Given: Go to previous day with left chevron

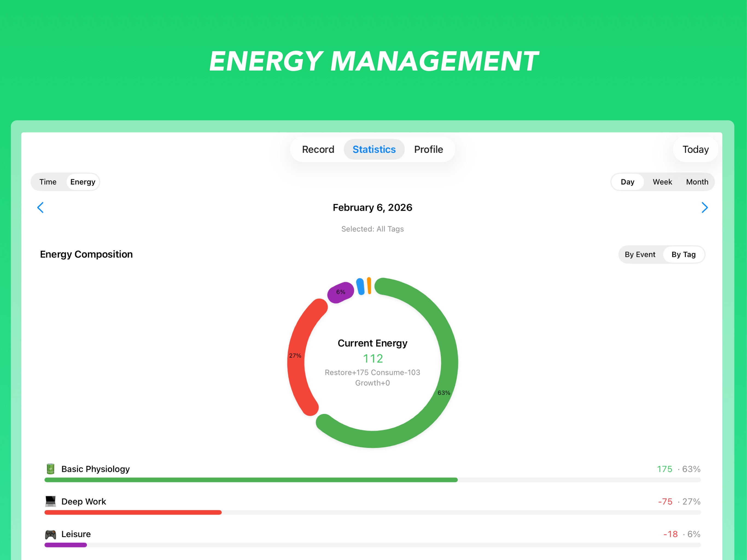Looking at the screenshot, I should 40,207.
